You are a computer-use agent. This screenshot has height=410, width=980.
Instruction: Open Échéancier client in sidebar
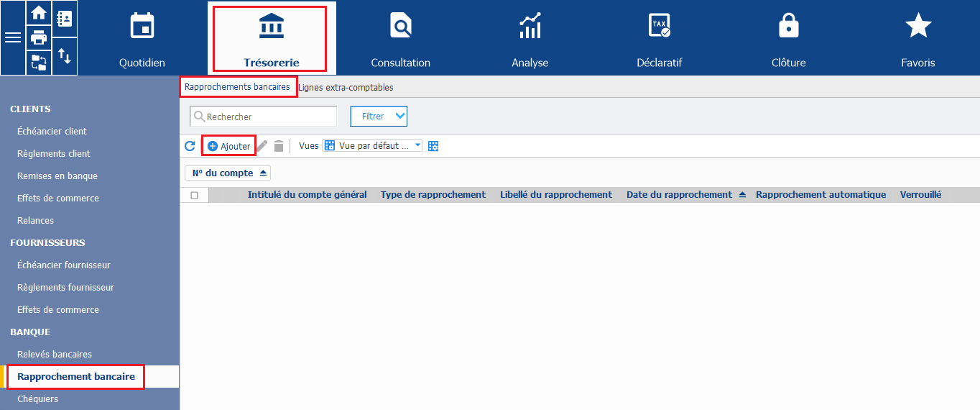coord(52,132)
